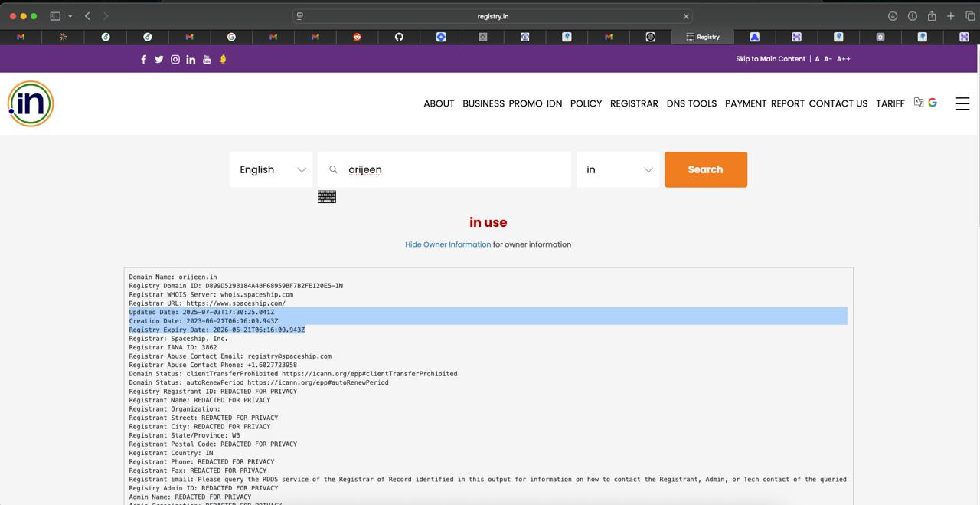980x505 pixels.
Task: Expand the English language dropdown
Action: pos(271,169)
